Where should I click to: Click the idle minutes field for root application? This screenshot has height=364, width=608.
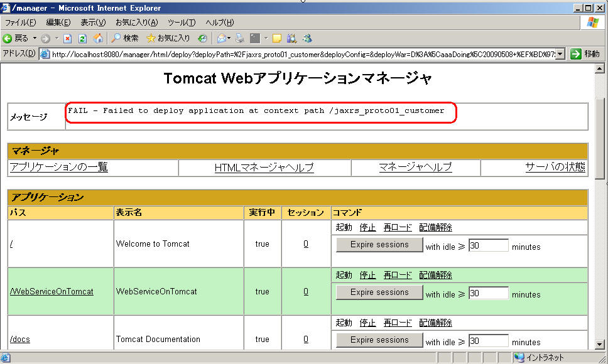tap(488, 246)
